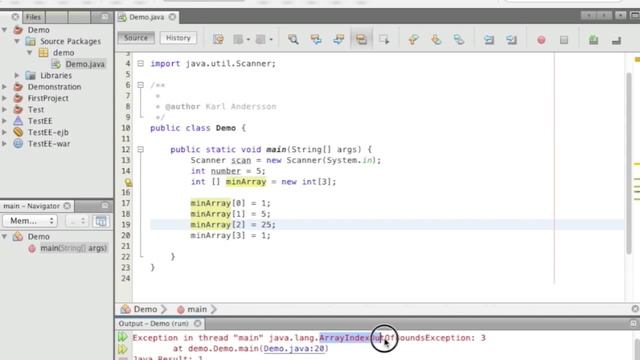Shift line left toolbar icon
This screenshot has height=360, width=640.
pyautogui.click(x=489, y=39)
